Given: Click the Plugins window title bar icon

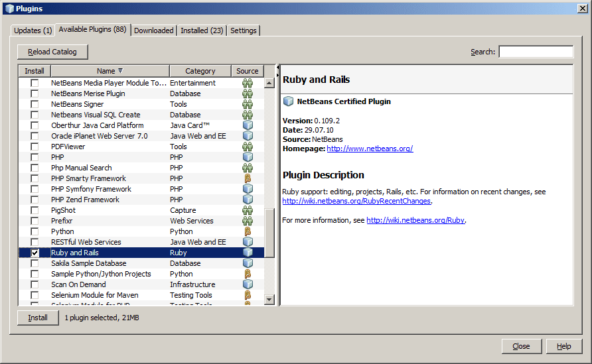Looking at the screenshot, I should point(9,9).
